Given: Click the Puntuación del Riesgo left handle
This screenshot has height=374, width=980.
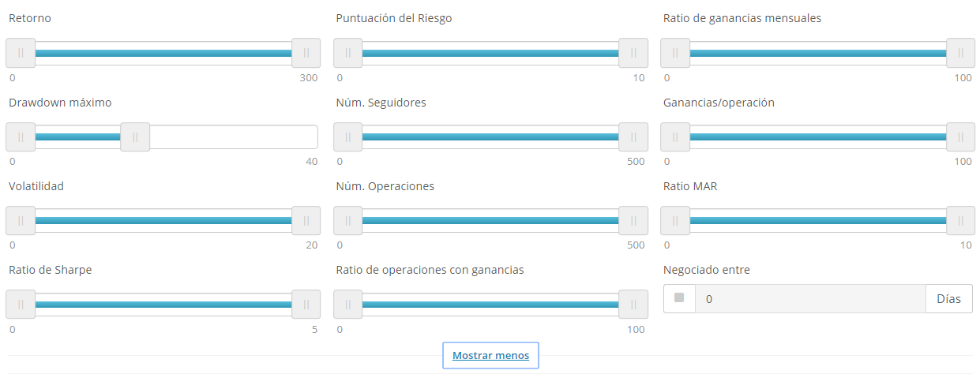Looking at the screenshot, I should pos(348,53).
